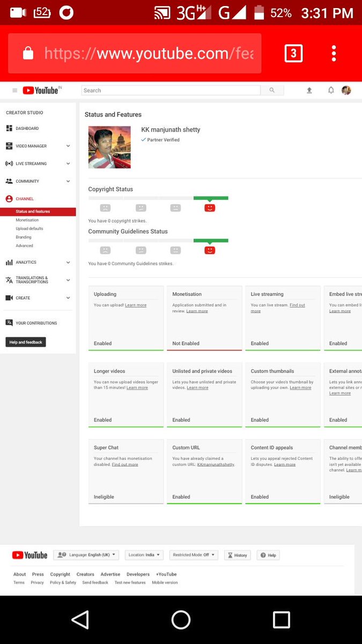Click Learn more in Longer videos card
The image size is (362, 644).
click(137, 388)
